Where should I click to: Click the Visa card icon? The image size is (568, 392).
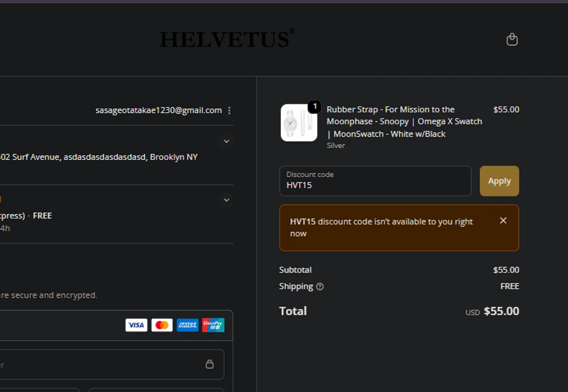(x=136, y=325)
